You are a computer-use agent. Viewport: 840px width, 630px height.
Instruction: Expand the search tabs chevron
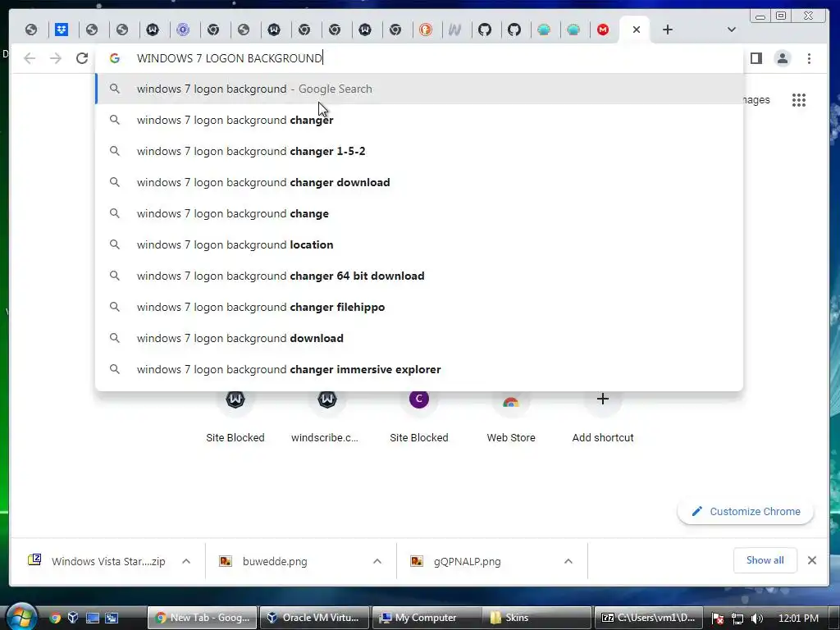(x=731, y=30)
